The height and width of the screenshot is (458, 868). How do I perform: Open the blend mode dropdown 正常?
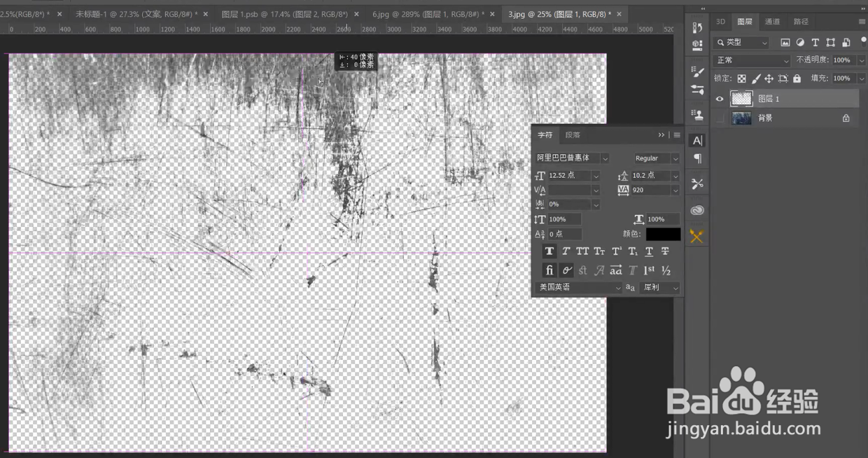click(x=752, y=61)
